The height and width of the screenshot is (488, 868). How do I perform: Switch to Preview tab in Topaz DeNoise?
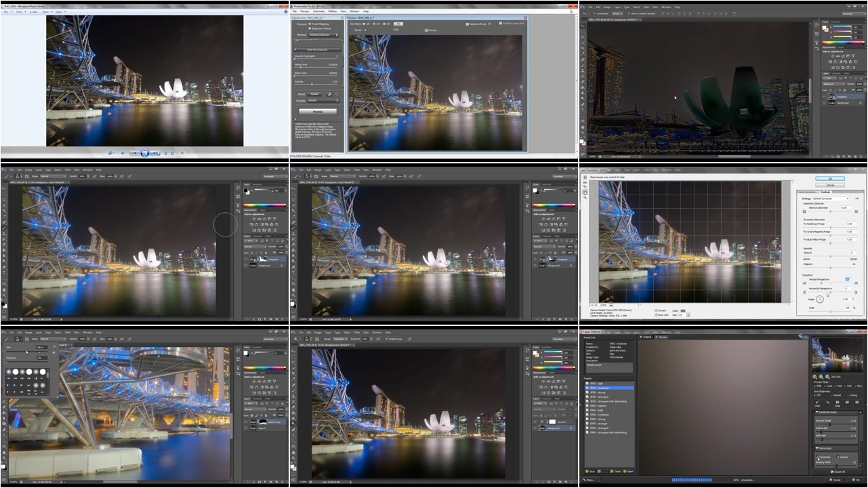661,337
